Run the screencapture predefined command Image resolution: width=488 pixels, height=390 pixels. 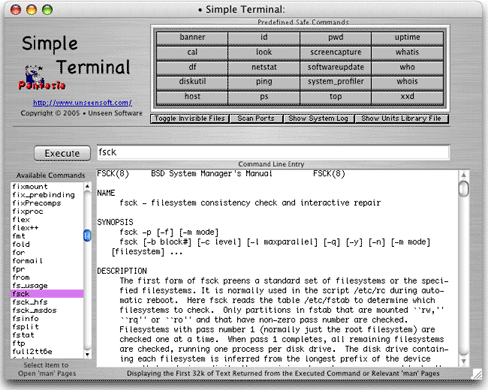pos(335,53)
